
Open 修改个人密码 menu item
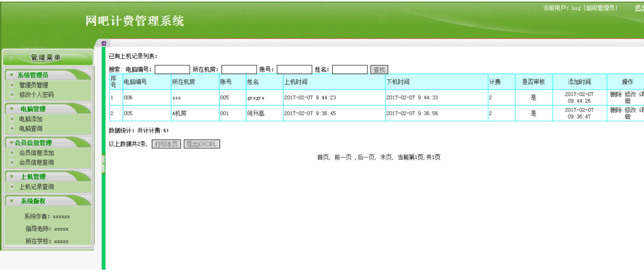pyautogui.click(x=36, y=95)
